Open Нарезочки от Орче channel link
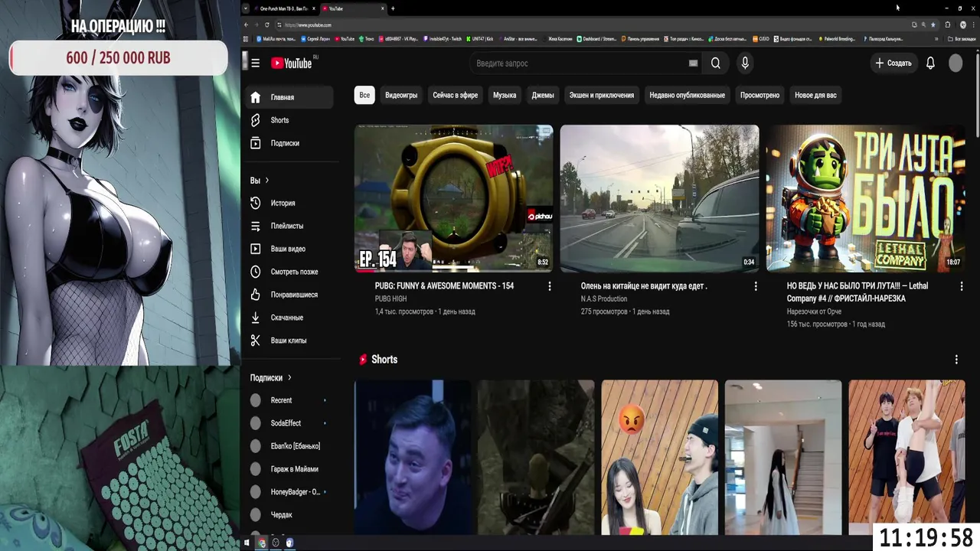The height and width of the screenshot is (551, 980). [x=814, y=311]
